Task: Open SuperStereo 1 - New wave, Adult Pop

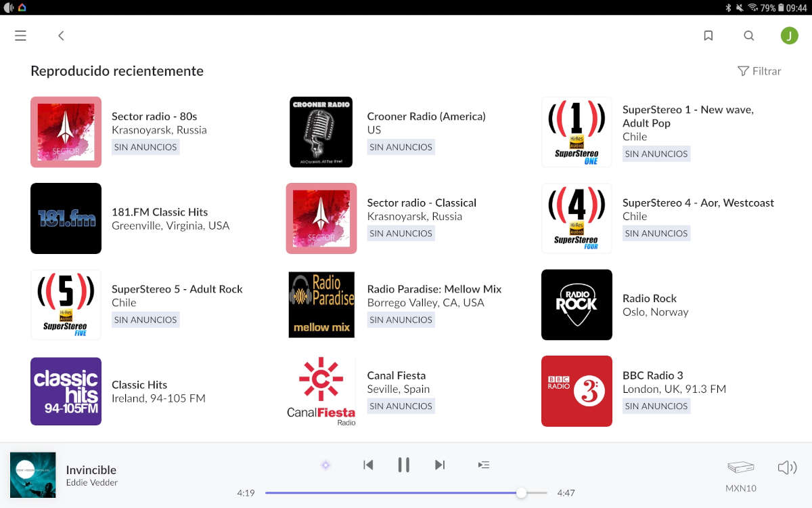Action: coord(688,117)
